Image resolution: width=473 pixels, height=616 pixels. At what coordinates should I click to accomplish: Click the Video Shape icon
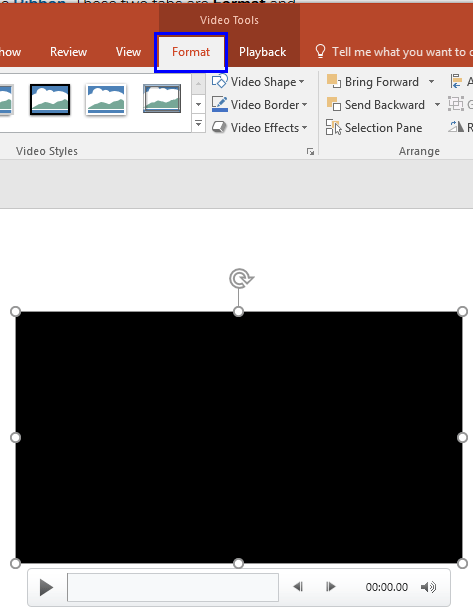pos(219,81)
